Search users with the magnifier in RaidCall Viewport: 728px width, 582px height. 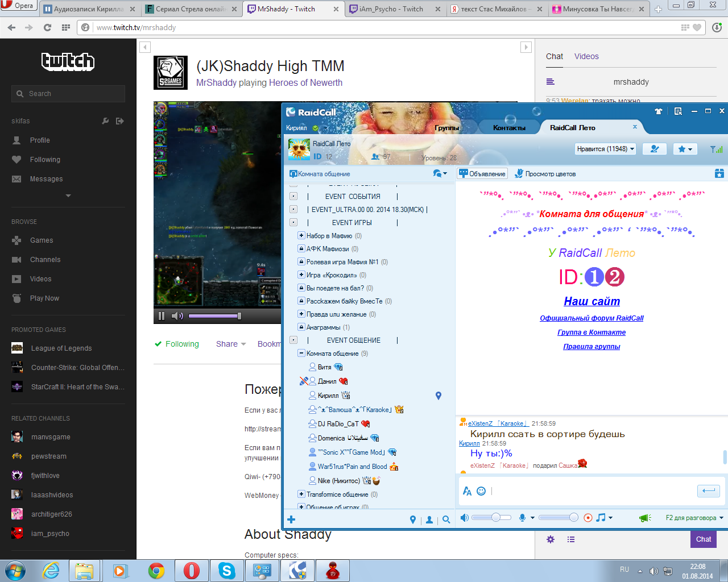[x=446, y=519]
